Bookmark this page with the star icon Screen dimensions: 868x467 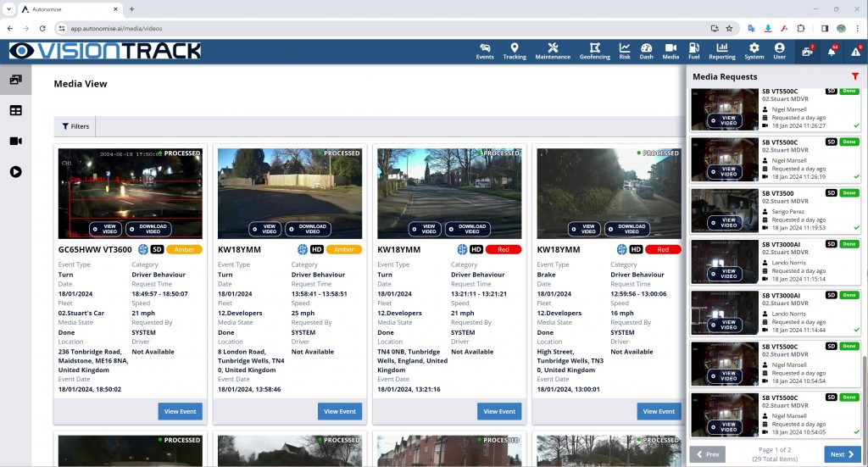(729, 28)
